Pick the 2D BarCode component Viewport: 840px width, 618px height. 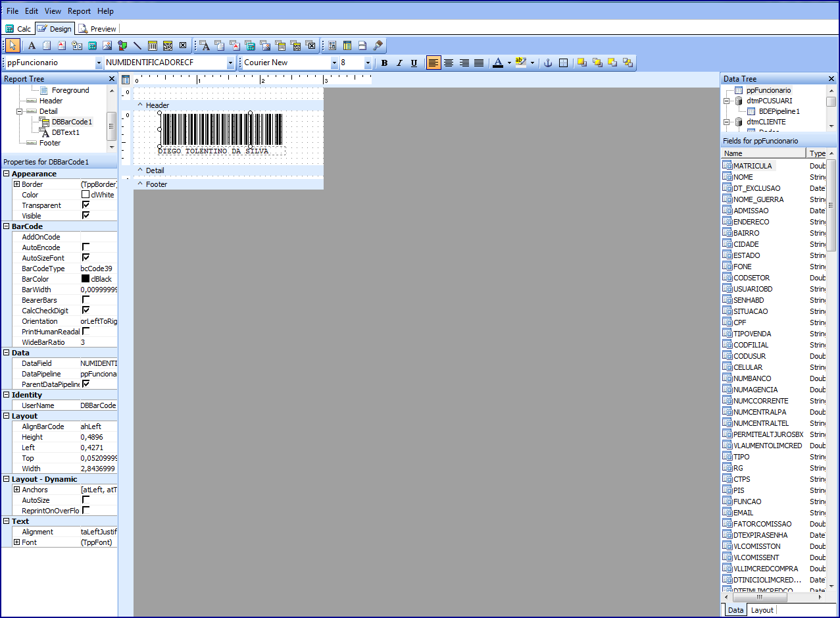pyautogui.click(x=168, y=45)
